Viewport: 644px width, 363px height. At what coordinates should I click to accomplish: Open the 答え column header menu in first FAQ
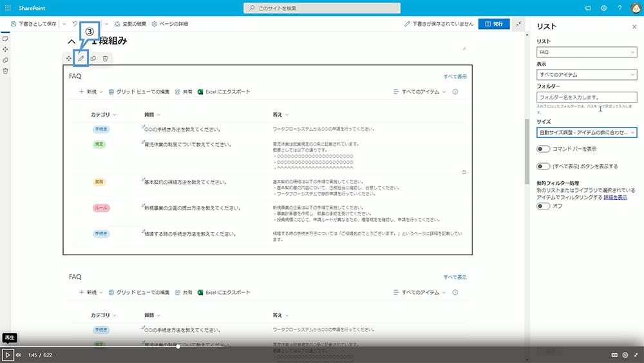pyautogui.click(x=281, y=115)
